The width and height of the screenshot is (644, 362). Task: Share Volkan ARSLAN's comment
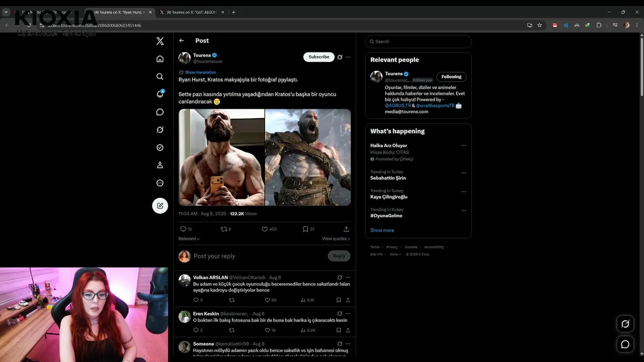[x=348, y=300]
